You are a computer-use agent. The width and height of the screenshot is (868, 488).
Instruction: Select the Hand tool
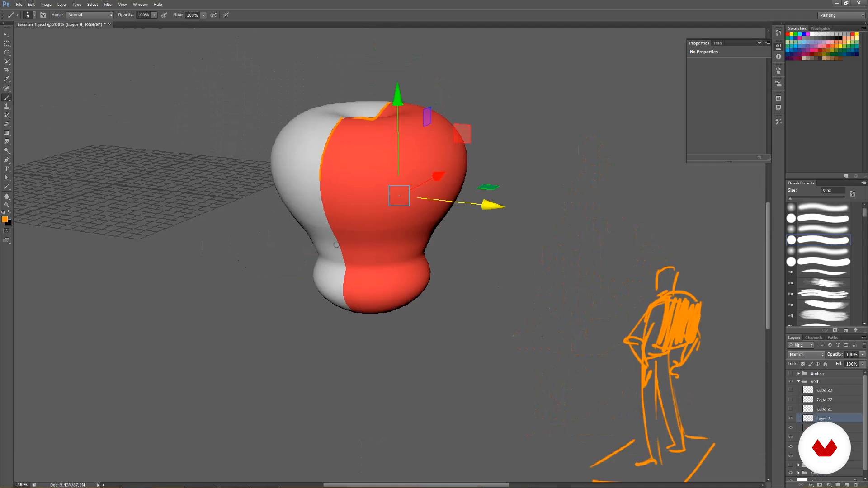[x=6, y=197]
